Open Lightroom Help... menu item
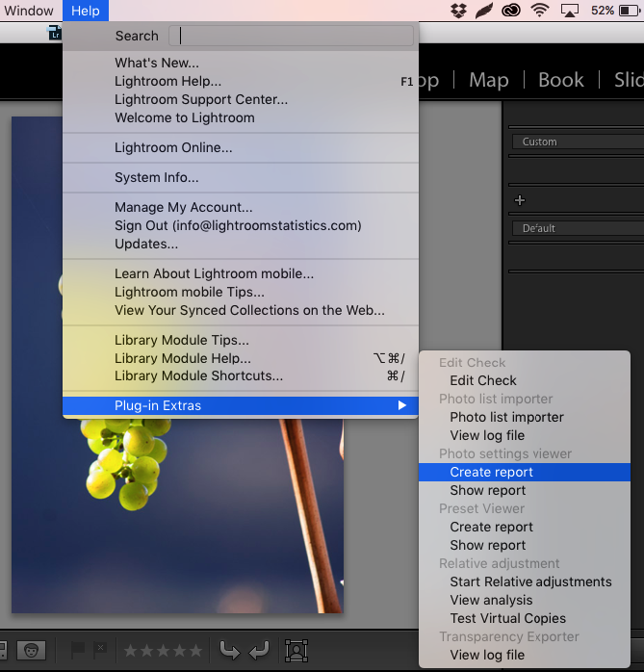The height and width of the screenshot is (672, 644). tap(241, 81)
